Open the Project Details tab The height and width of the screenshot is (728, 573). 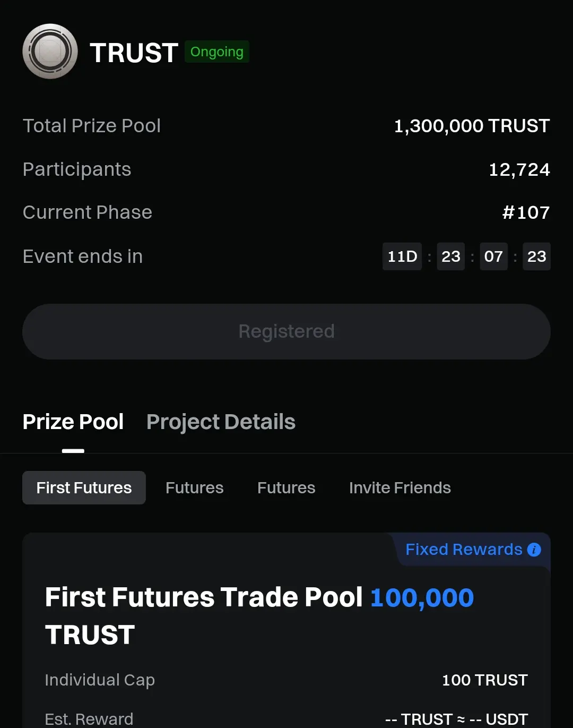click(x=221, y=422)
